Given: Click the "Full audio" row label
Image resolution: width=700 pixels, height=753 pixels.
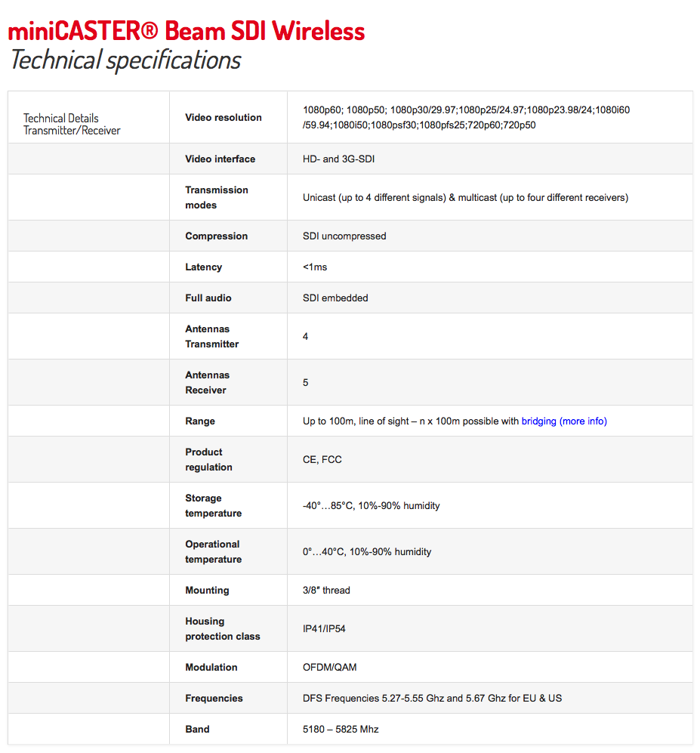Looking at the screenshot, I should tap(208, 298).
